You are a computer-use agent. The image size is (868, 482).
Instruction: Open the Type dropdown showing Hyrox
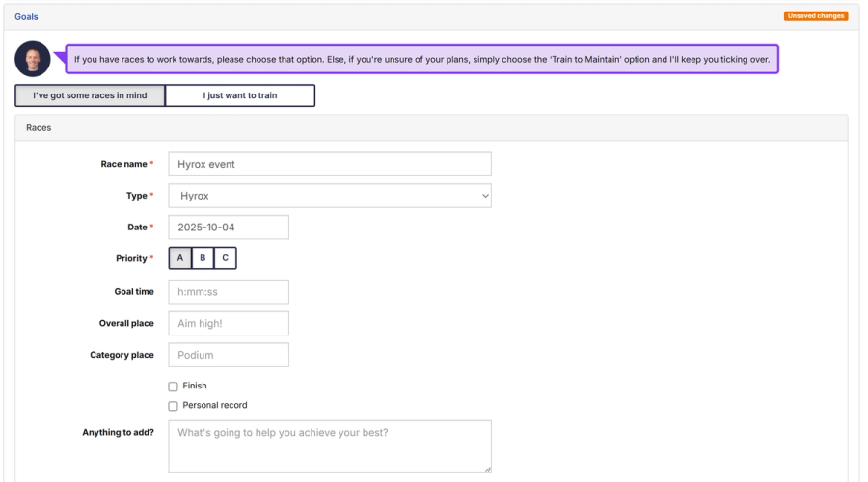(x=330, y=196)
